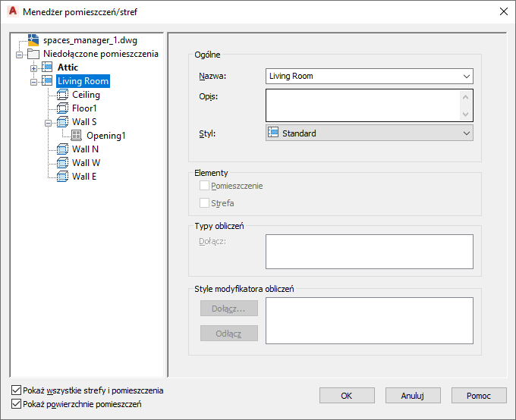Click into the Opis description field

(363, 105)
